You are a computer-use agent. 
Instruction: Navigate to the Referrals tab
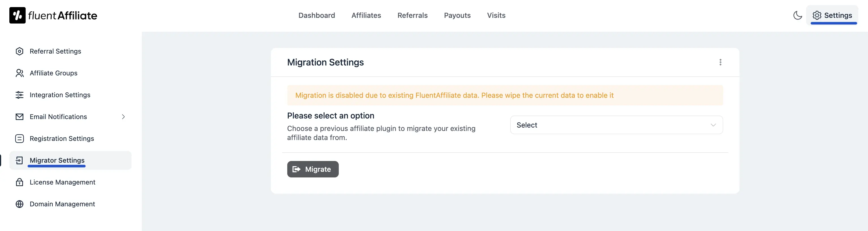pyautogui.click(x=412, y=15)
